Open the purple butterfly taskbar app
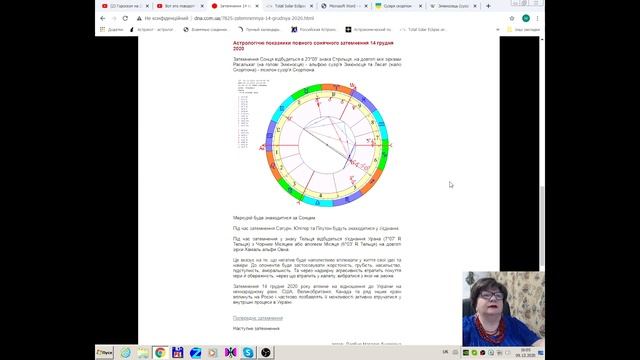This screenshot has height=360, width=640. (230, 352)
